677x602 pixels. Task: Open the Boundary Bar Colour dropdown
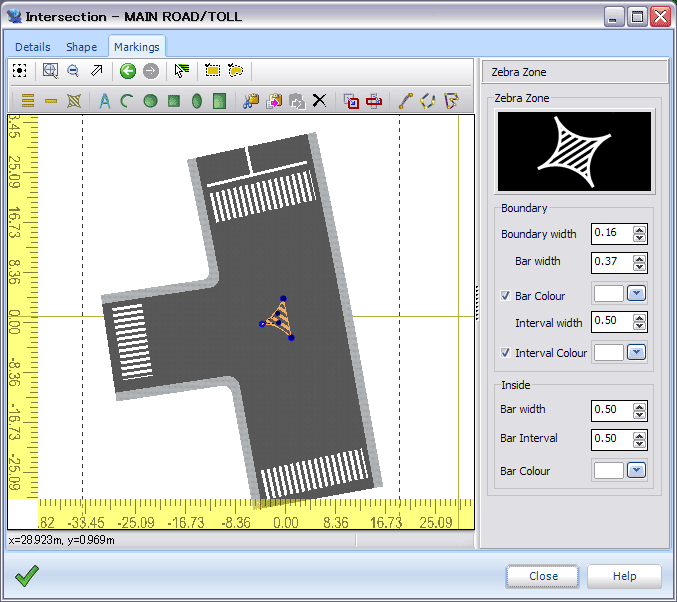(636, 294)
